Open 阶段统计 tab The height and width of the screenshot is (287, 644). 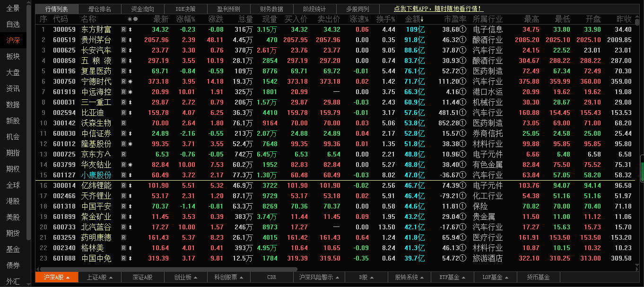pos(314,9)
